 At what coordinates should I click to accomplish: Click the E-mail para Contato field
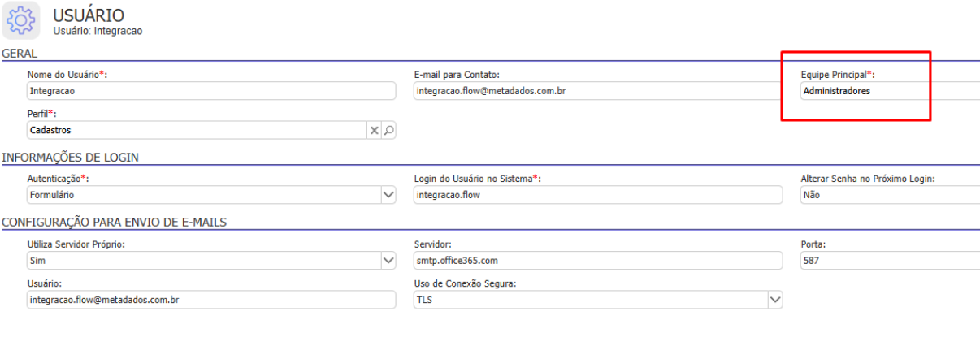click(x=598, y=91)
